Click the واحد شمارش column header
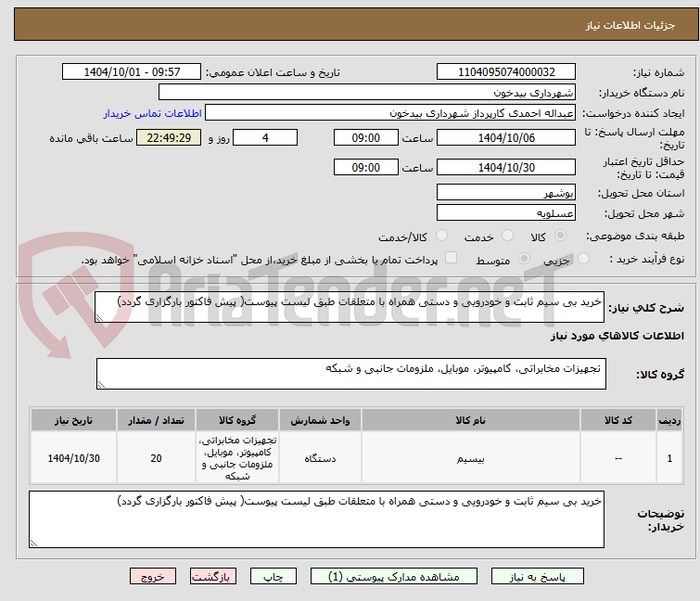The height and width of the screenshot is (601, 700). (x=320, y=420)
